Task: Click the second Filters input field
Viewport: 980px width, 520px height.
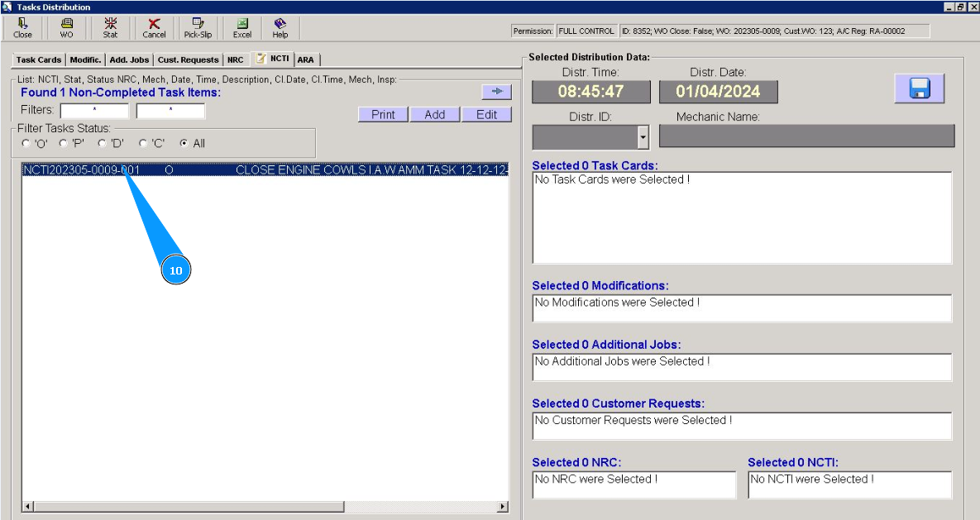Action: (170, 111)
